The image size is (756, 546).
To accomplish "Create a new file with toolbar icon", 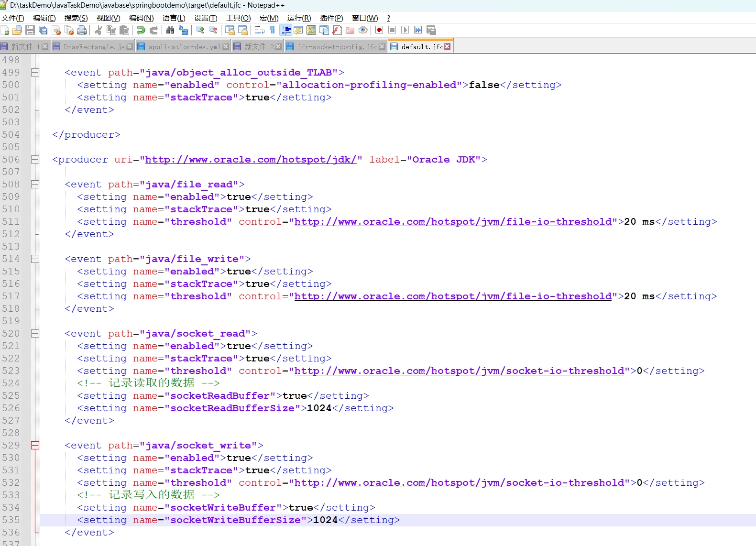I will 5,30.
